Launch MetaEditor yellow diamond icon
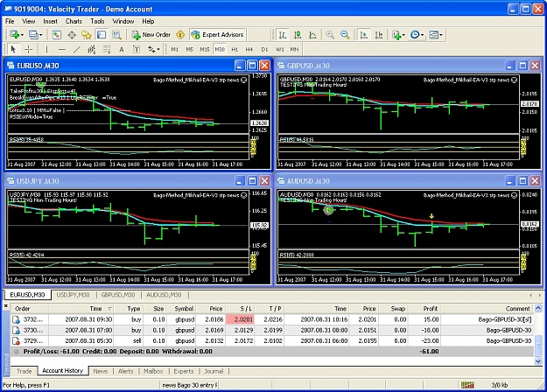 click(x=180, y=34)
